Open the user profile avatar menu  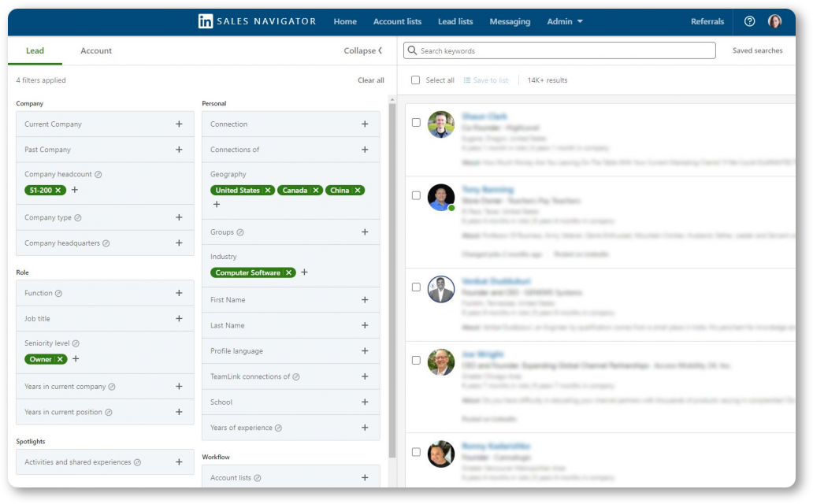774,21
